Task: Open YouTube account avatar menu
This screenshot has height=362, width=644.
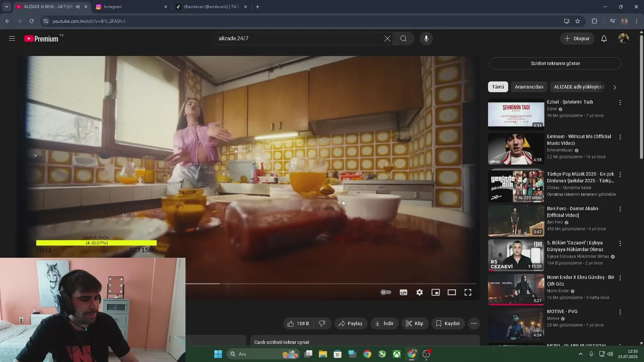Action: (x=623, y=39)
